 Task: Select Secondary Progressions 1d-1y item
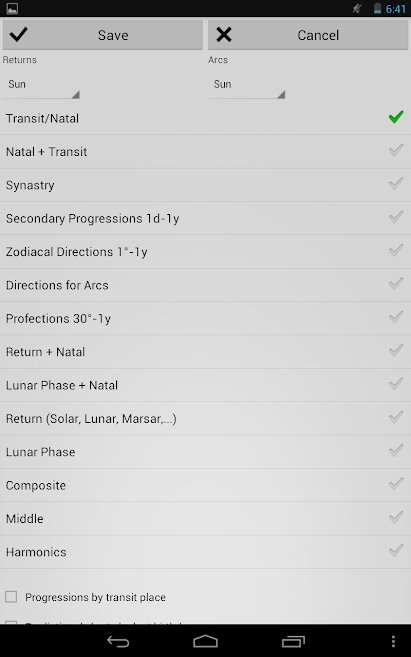[x=205, y=218]
